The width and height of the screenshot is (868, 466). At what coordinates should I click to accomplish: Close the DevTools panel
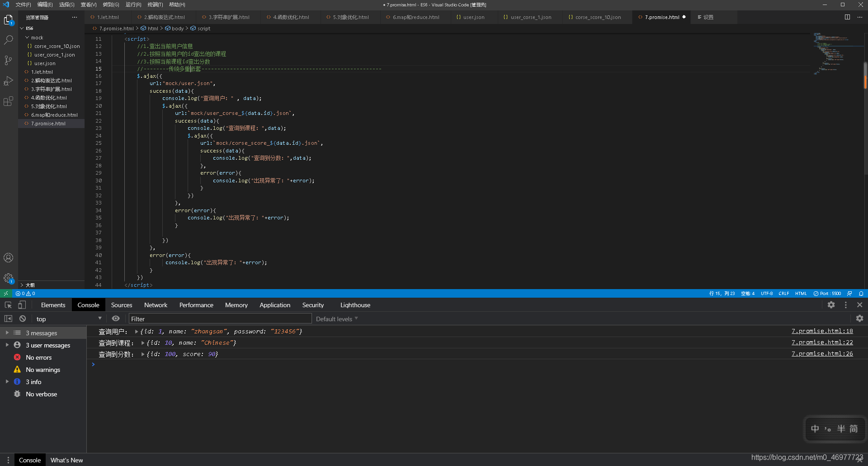coord(860,305)
